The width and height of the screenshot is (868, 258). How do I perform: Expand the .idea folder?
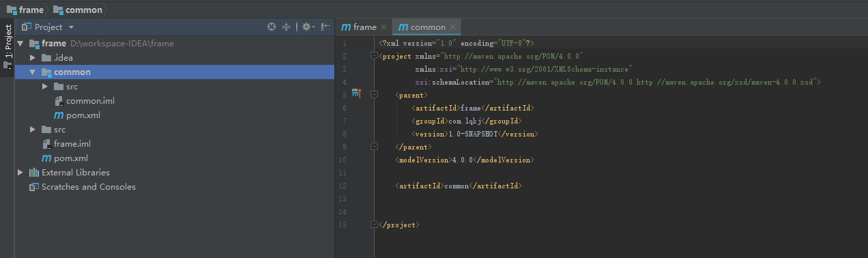[33, 57]
